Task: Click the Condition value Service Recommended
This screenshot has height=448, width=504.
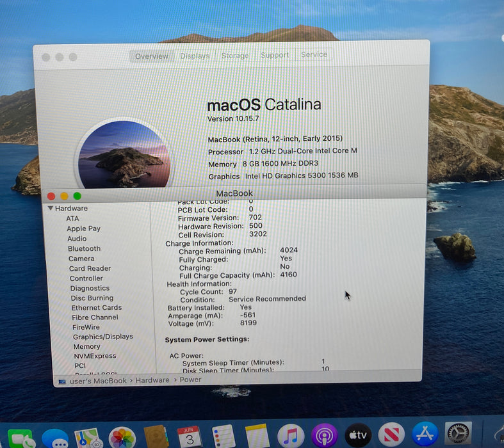Action: coord(267,299)
